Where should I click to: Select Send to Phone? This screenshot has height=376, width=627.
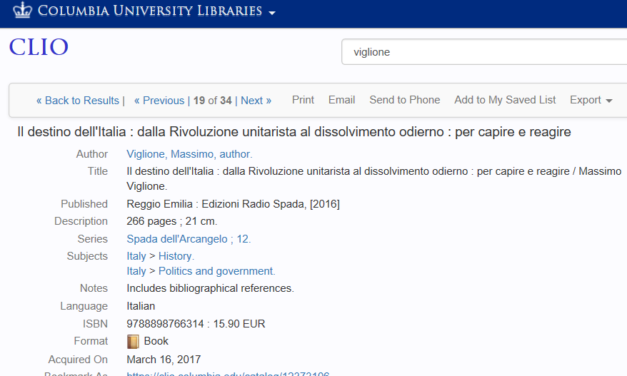click(x=405, y=100)
